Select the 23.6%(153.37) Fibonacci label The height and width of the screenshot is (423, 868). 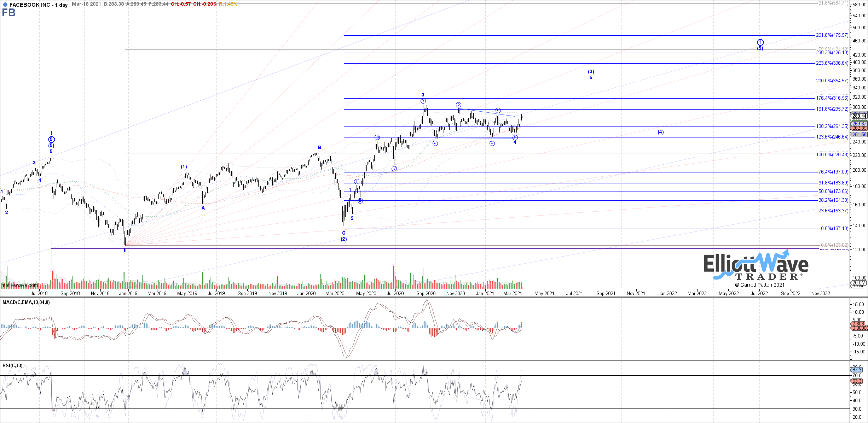pos(833,211)
